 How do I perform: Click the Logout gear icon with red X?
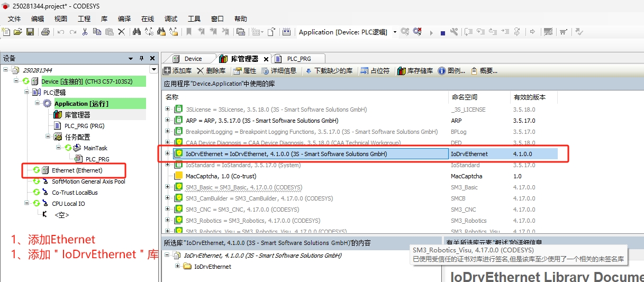coord(418,32)
